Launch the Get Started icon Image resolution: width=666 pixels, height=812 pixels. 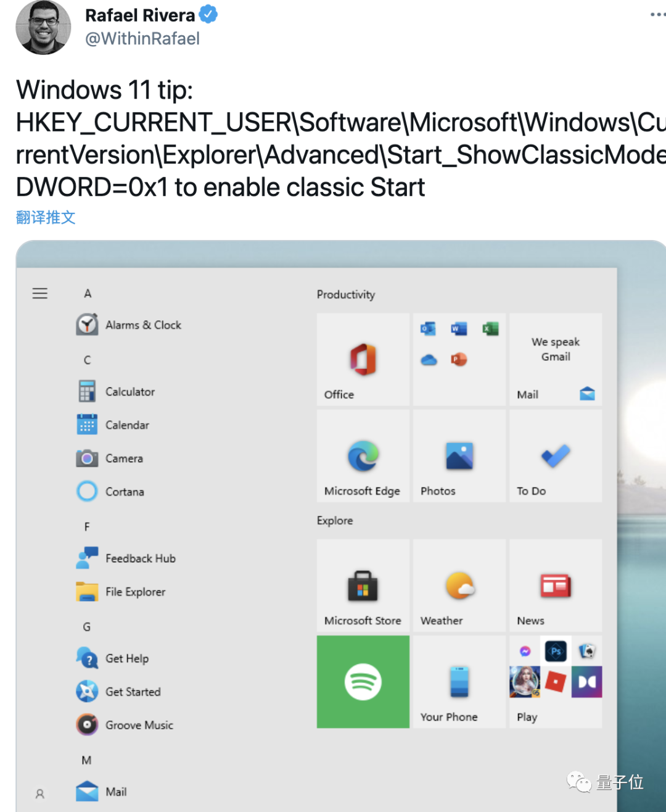point(87,691)
